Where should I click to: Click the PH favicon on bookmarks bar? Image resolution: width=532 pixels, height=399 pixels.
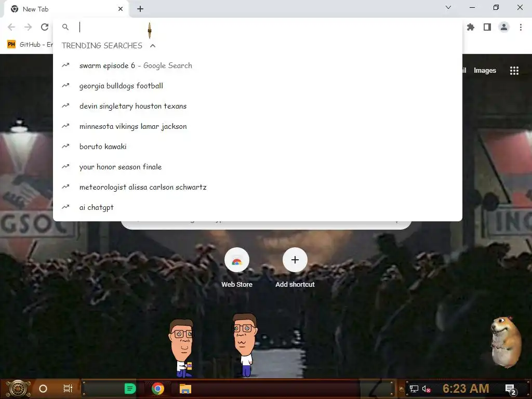coord(11,45)
